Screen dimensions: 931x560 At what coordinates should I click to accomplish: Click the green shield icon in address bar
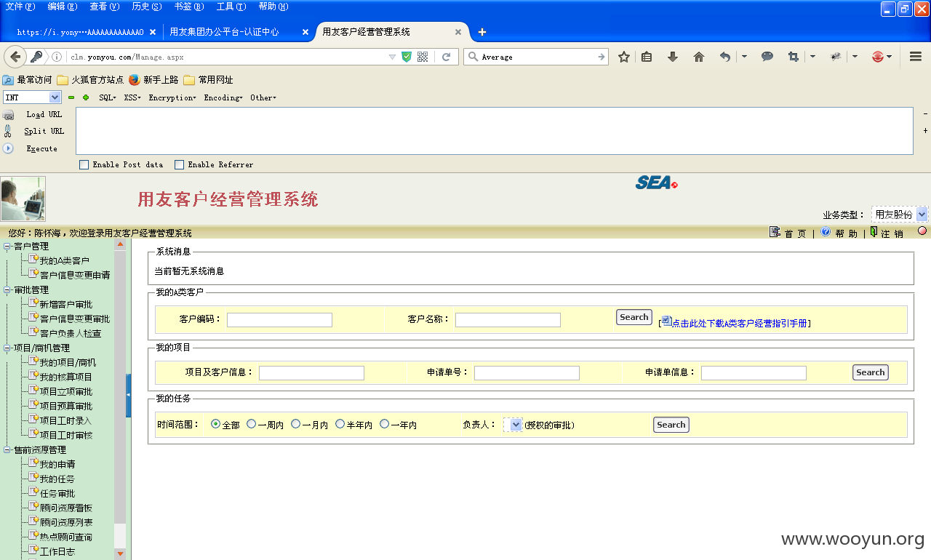[x=407, y=57]
